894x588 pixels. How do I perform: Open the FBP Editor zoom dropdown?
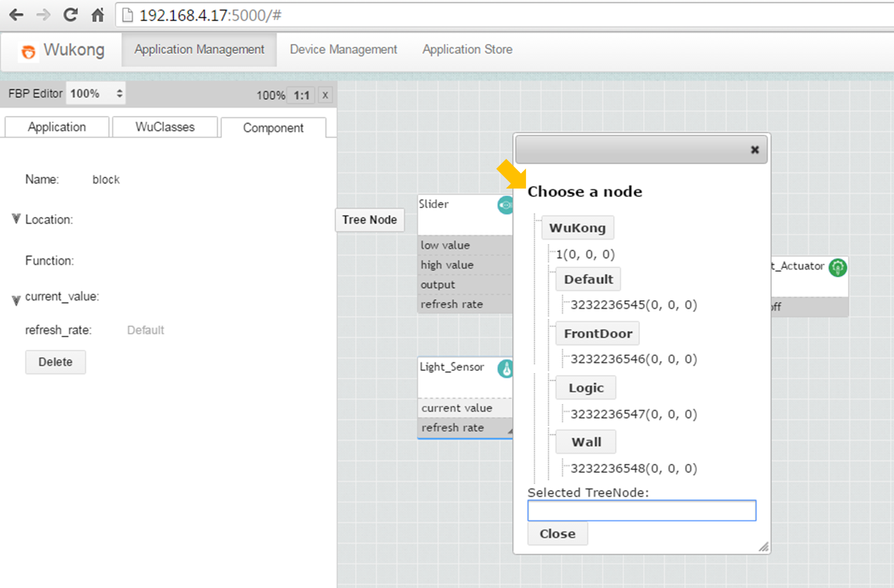point(96,94)
